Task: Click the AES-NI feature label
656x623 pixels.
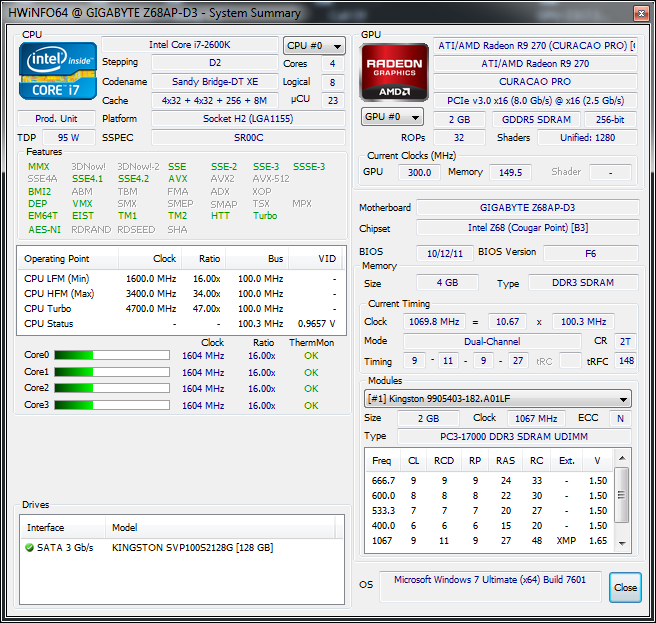Action: 44,230
